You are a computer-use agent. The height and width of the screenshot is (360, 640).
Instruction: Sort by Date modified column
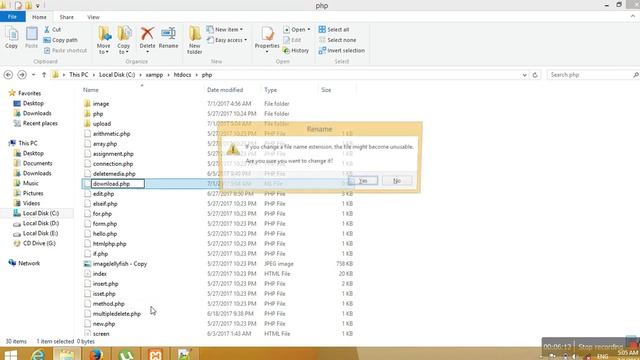pos(225,90)
